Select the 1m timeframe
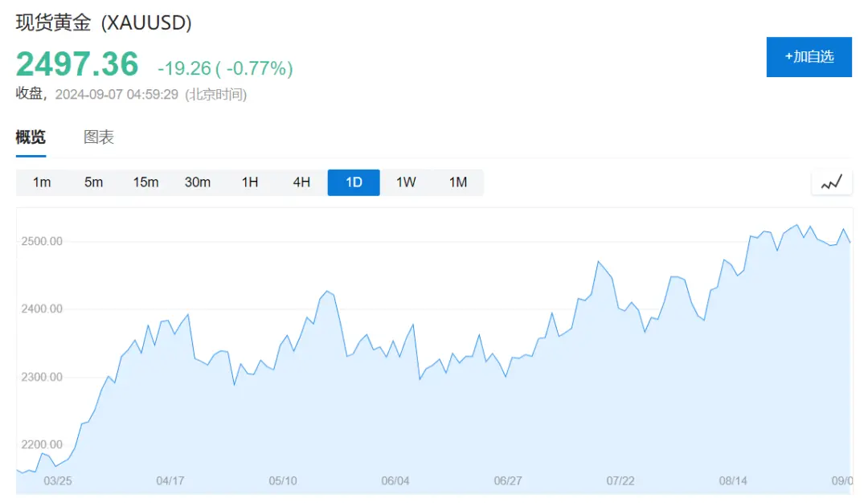Image resolution: width=868 pixels, height=503 pixels. tap(42, 182)
